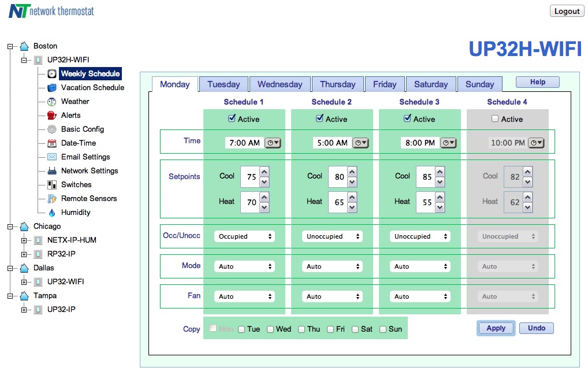588x375 pixels.
Task: Click the Schedule 1 time field showing 7:00 AM
Action: click(244, 143)
